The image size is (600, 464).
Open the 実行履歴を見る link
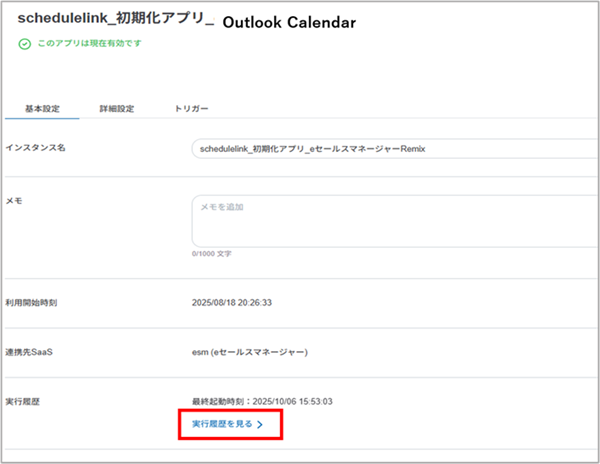tap(222, 425)
